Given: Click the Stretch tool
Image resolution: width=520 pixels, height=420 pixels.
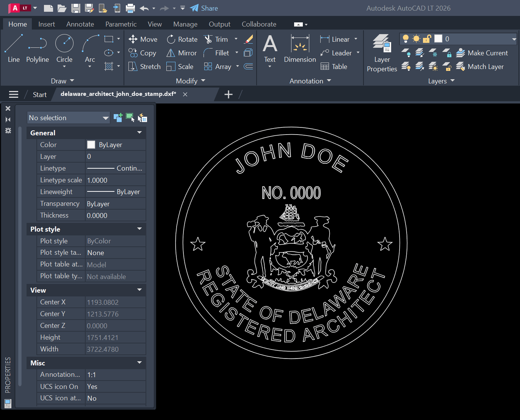Looking at the screenshot, I should coord(144,67).
